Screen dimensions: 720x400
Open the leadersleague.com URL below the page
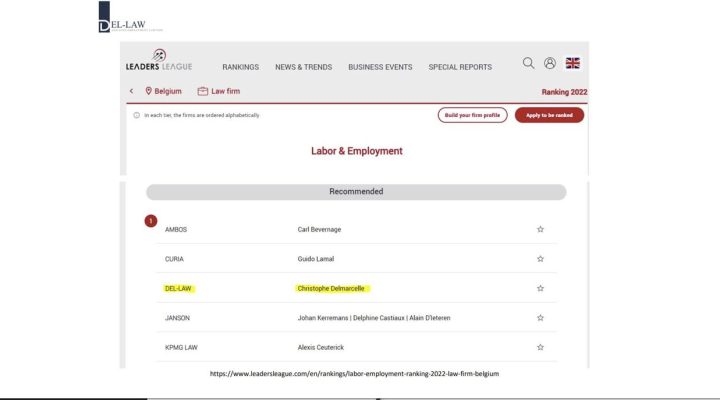tap(354, 374)
